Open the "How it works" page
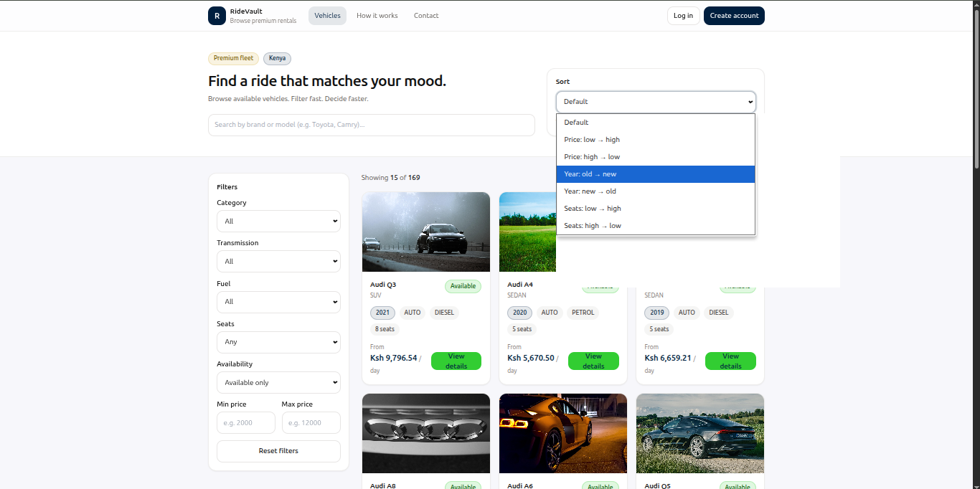 (x=377, y=15)
